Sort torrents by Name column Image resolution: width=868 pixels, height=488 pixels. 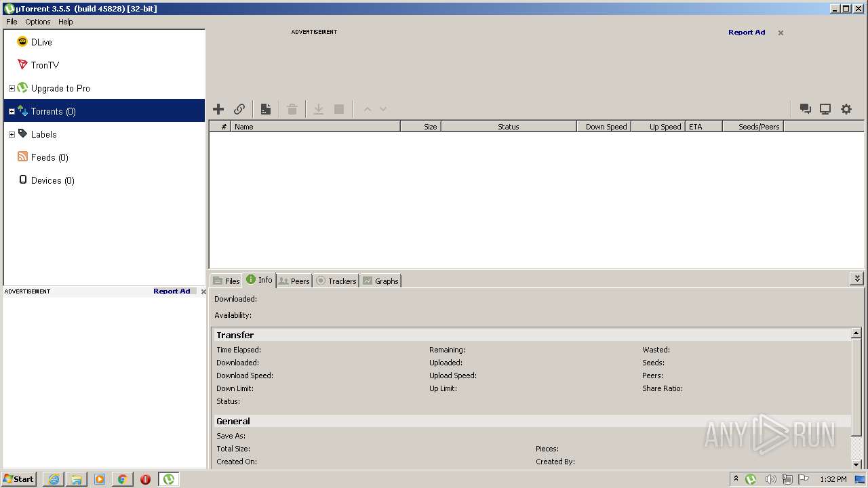(315, 127)
